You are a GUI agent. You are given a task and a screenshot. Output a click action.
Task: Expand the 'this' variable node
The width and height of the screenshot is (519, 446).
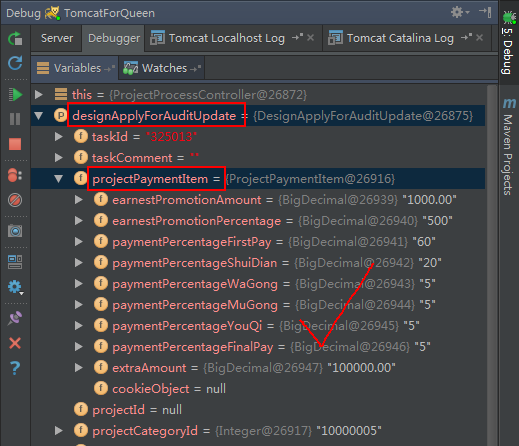[x=39, y=95]
